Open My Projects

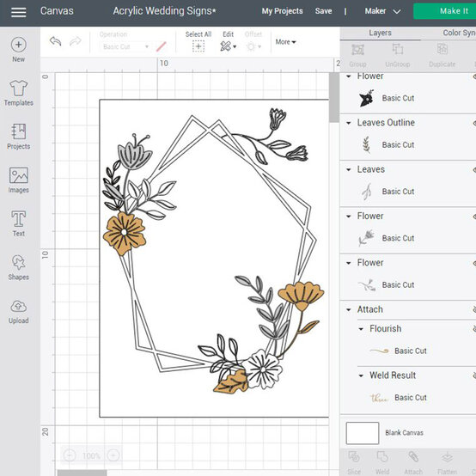pos(283,11)
